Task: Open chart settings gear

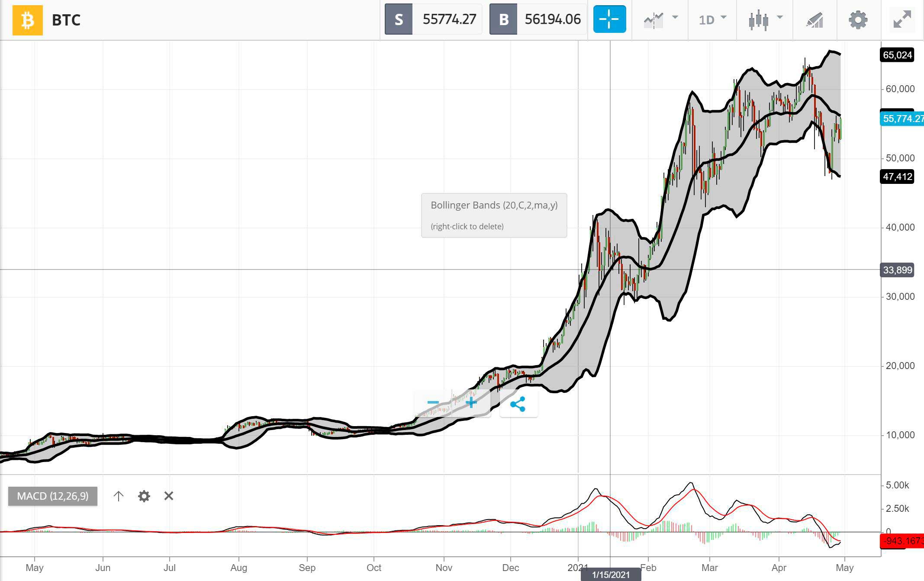Action: pyautogui.click(x=858, y=20)
